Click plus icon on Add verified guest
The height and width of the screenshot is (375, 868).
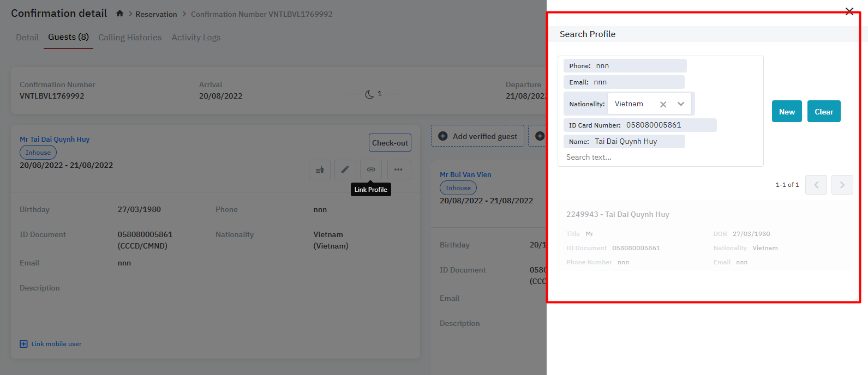(443, 136)
